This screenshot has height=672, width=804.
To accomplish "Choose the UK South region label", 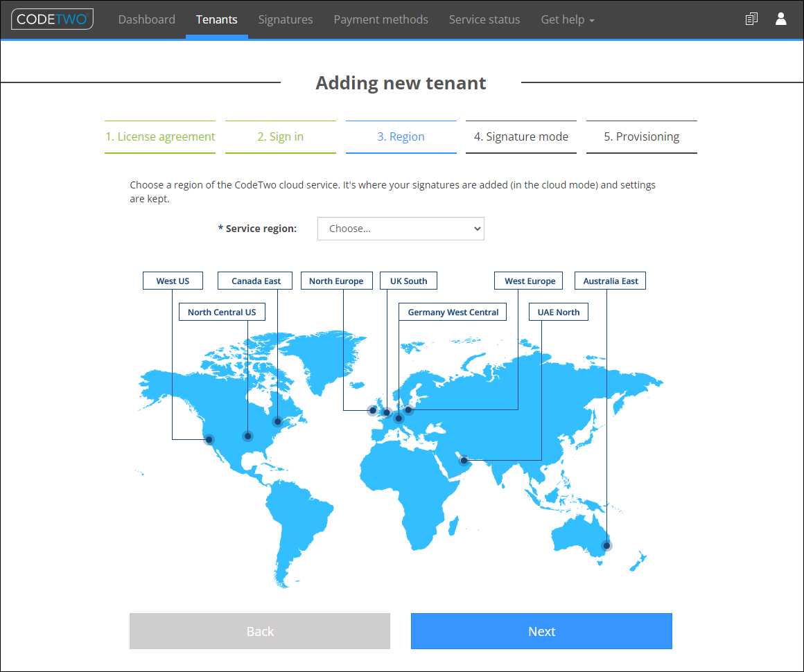I will [409, 281].
